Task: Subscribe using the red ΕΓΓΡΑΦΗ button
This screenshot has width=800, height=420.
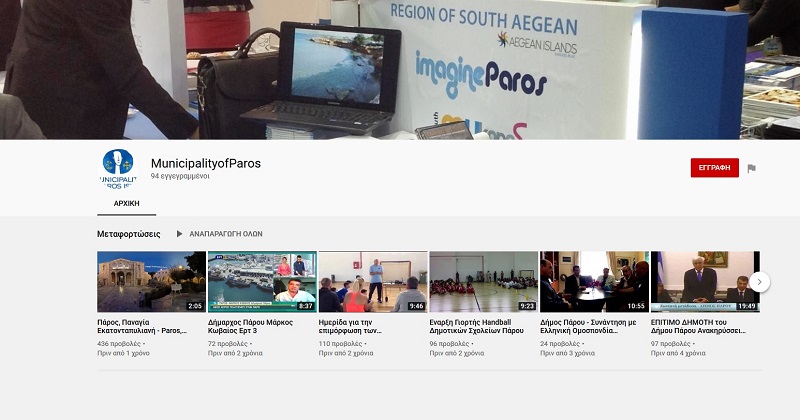Action: coord(714,168)
